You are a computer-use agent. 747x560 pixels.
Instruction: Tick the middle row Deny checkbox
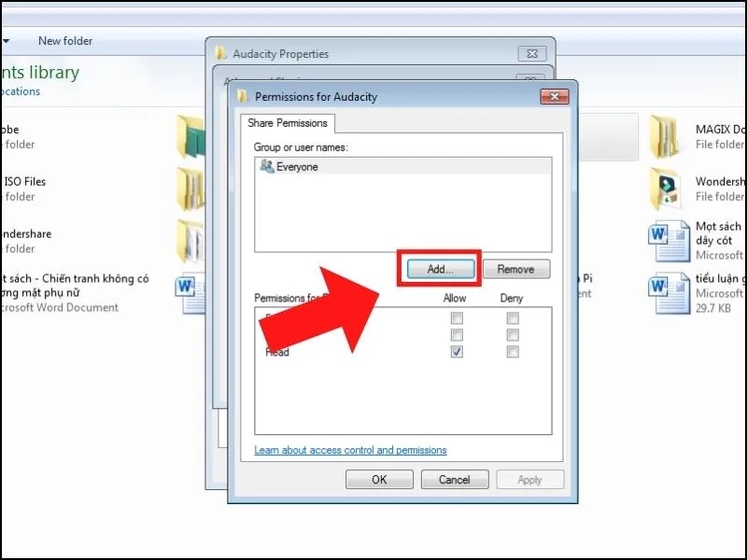(513, 335)
